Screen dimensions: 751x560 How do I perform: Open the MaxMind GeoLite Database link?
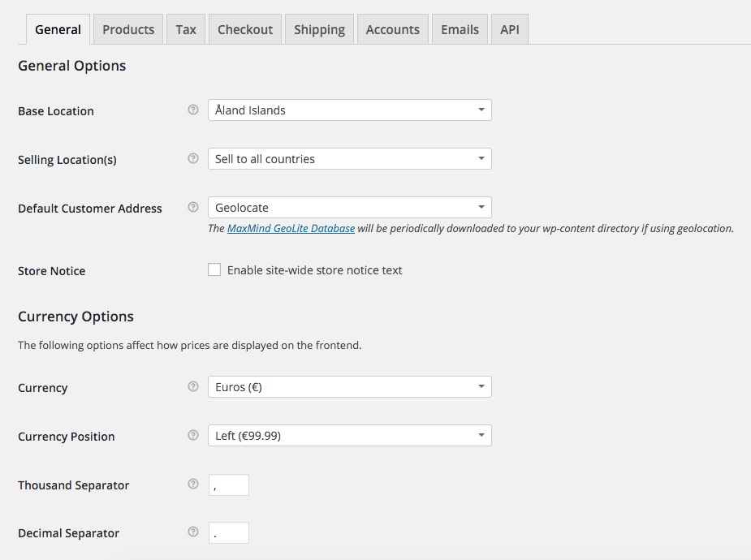coord(291,229)
